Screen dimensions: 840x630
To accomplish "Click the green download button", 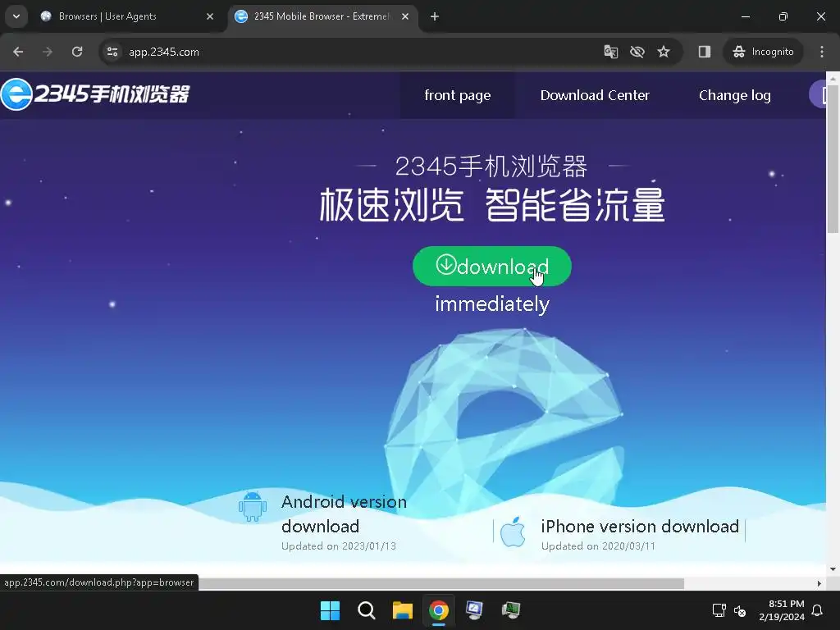I will point(492,267).
